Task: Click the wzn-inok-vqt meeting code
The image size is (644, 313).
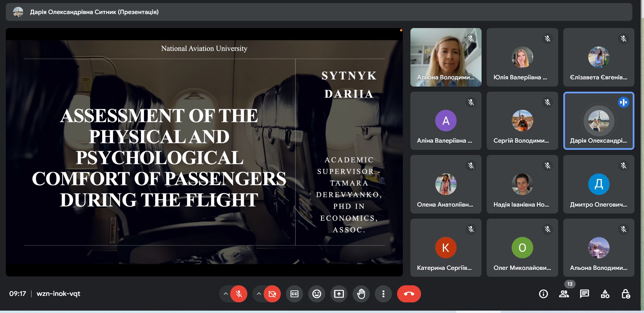Action: 58,294
